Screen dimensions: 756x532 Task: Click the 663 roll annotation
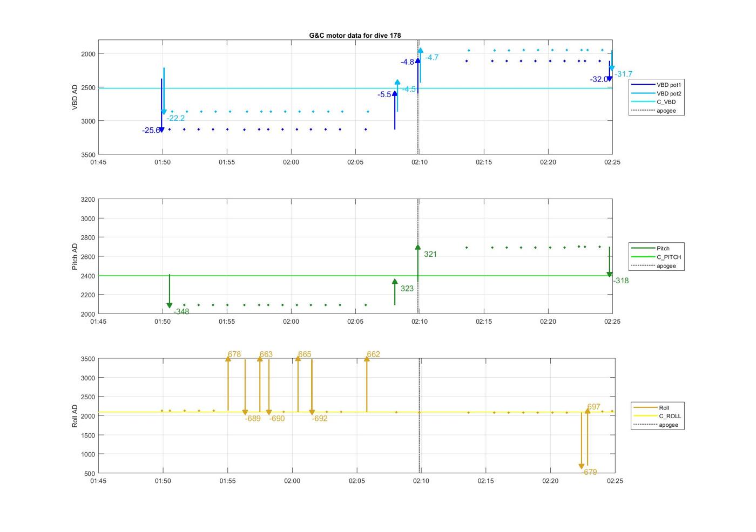coord(266,354)
